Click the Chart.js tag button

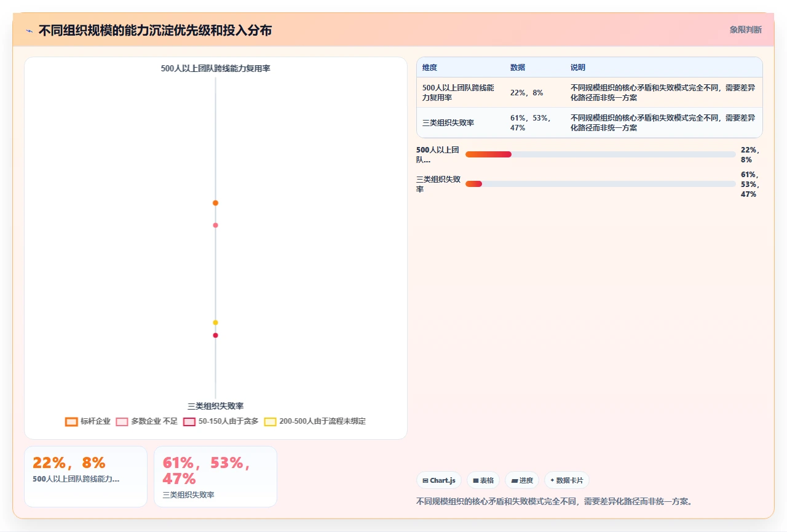439,480
